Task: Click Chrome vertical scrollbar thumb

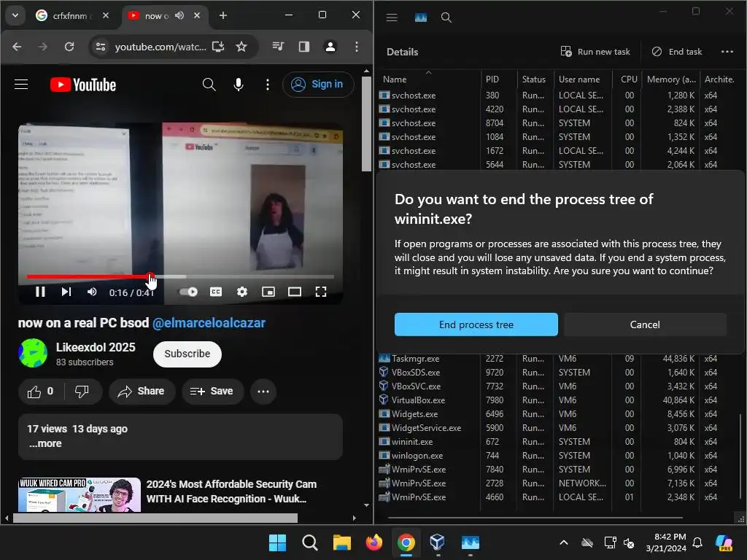Action: 366,124
